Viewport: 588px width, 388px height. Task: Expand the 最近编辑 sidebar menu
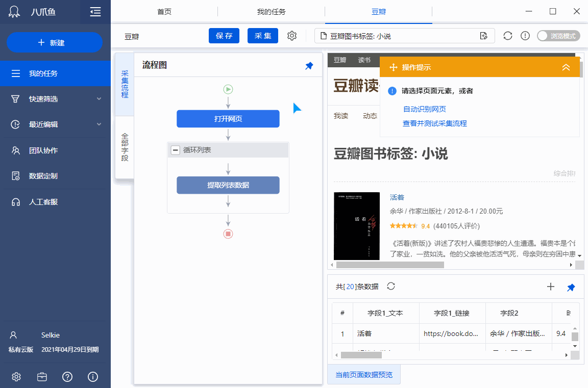[x=99, y=124]
